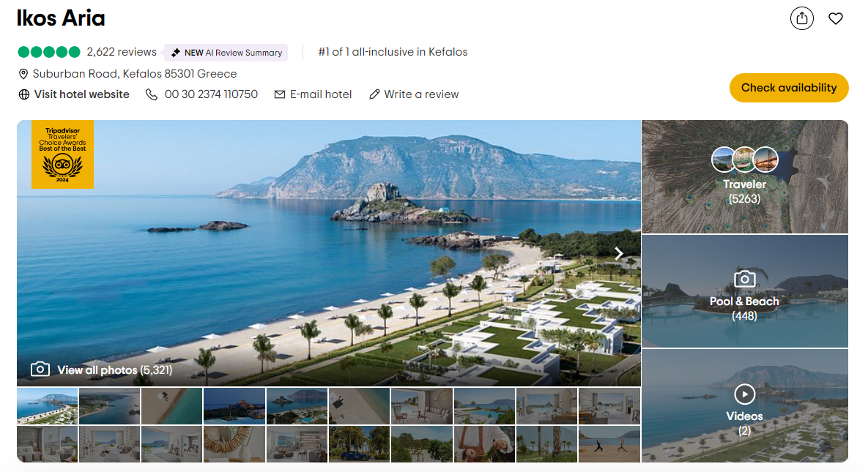Open the address Suburban Road, Kefalos 85301 Greece
Screen dimensions: 868x472
coord(135,74)
